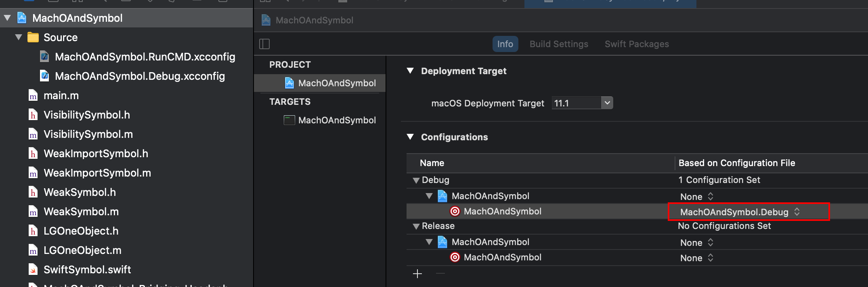Collapse the Configurations section
868x287 pixels.
410,137
